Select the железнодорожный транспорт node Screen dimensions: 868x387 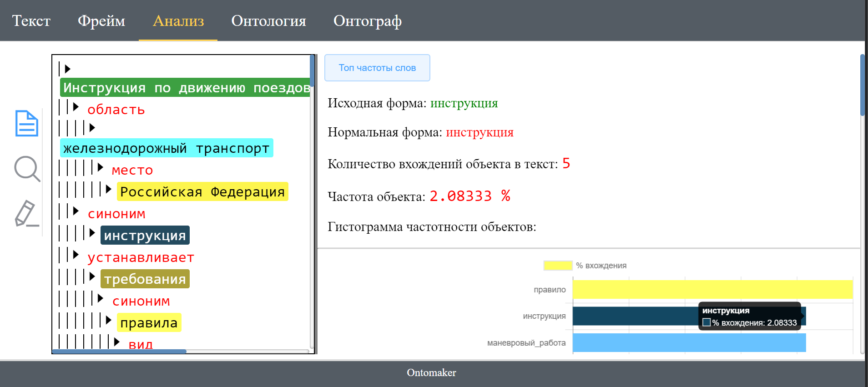[167, 148]
